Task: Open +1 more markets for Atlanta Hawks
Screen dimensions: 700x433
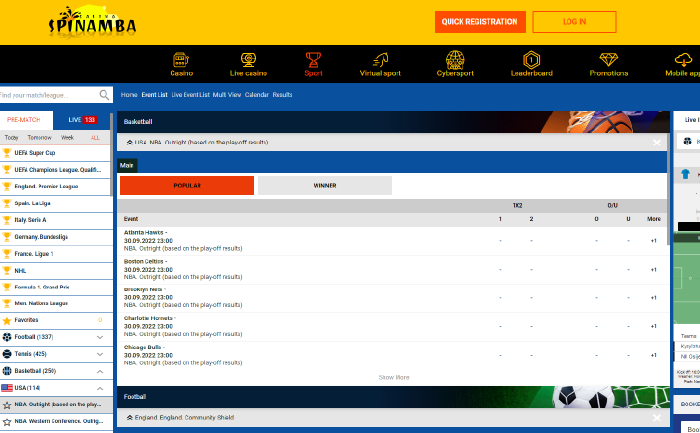Action: 654,241
